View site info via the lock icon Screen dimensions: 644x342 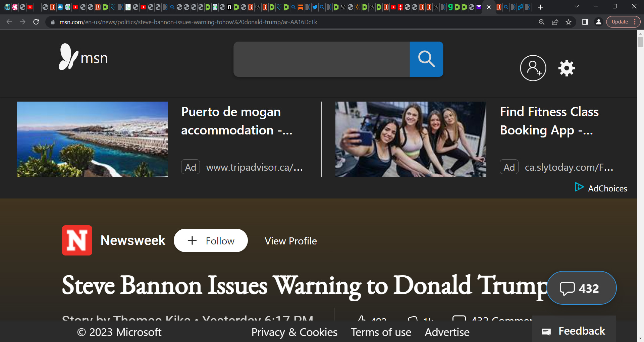click(53, 22)
